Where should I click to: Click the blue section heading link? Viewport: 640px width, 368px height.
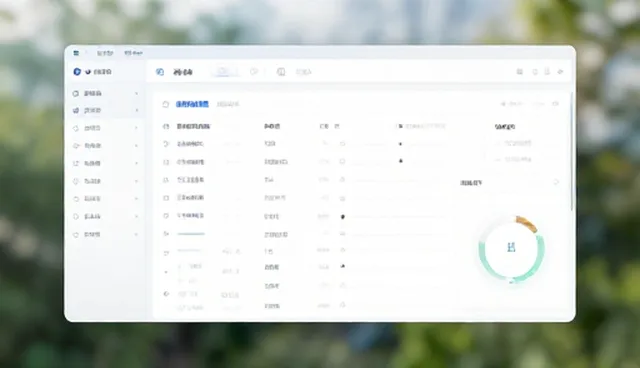tap(192, 104)
